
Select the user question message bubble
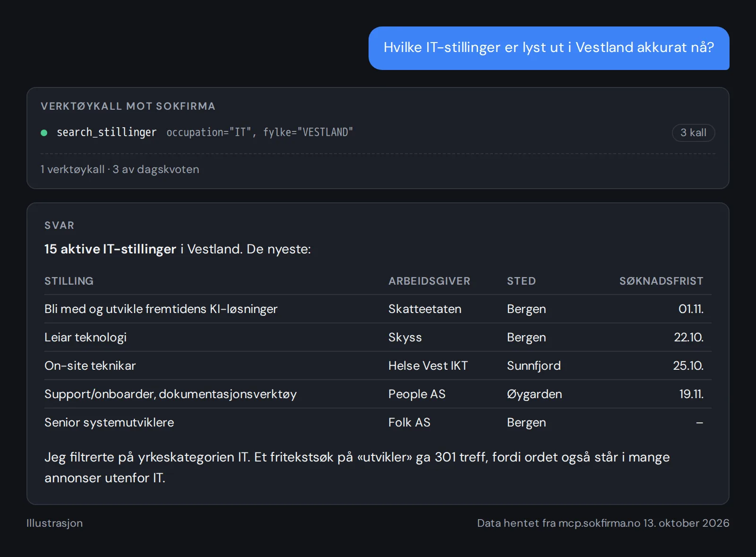549,48
